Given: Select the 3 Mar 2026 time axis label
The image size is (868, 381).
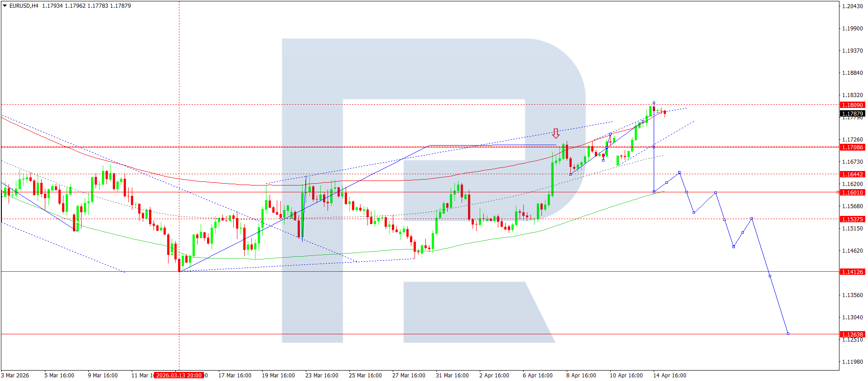Looking at the screenshot, I should coord(15,375).
